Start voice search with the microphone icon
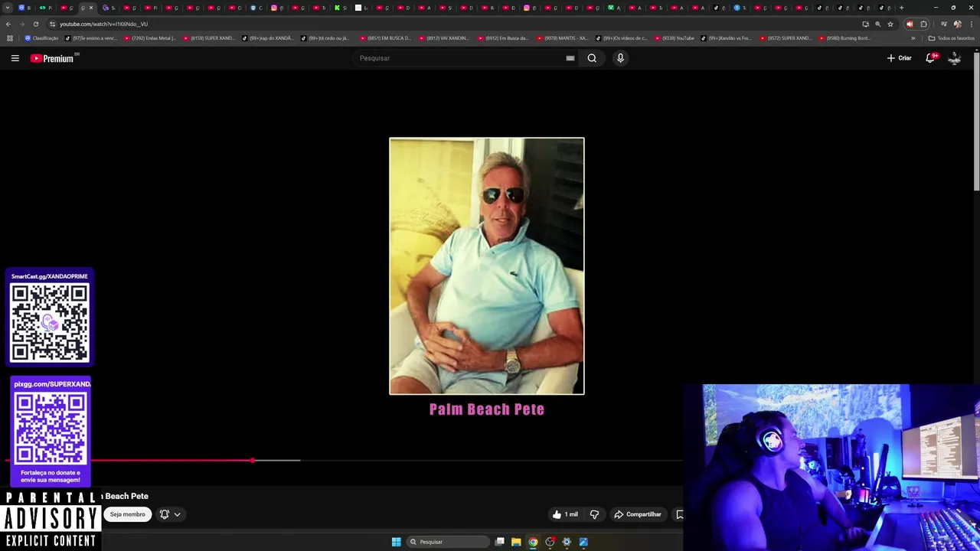This screenshot has width=980, height=551. click(620, 58)
